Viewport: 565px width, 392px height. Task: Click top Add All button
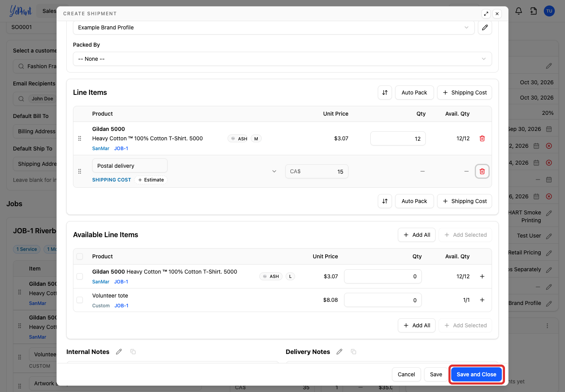pos(417,235)
